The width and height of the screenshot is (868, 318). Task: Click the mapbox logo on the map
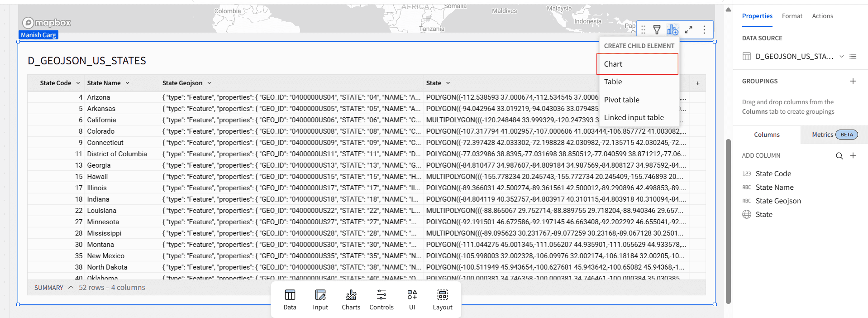point(47,23)
